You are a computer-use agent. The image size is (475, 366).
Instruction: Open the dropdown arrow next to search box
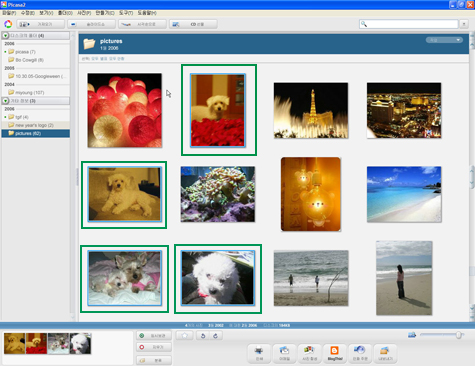coord(464,24)
